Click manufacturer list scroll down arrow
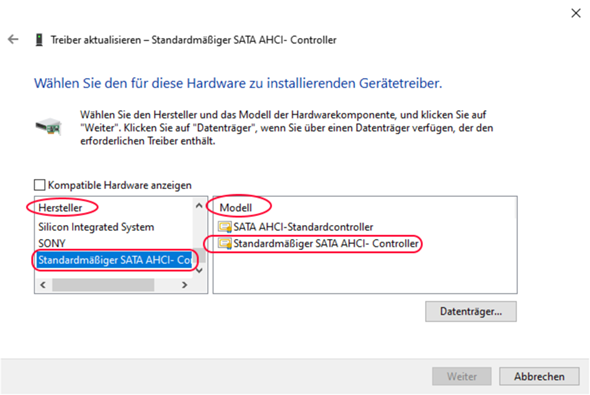The width and height of the screenshot is (590, 395). click(x=199, y=270)
